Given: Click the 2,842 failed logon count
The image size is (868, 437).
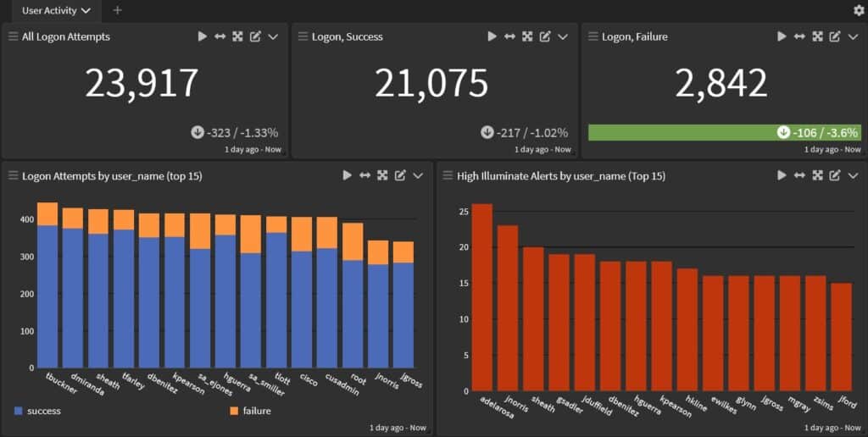Looking at the screenshot, I should 721,83.
